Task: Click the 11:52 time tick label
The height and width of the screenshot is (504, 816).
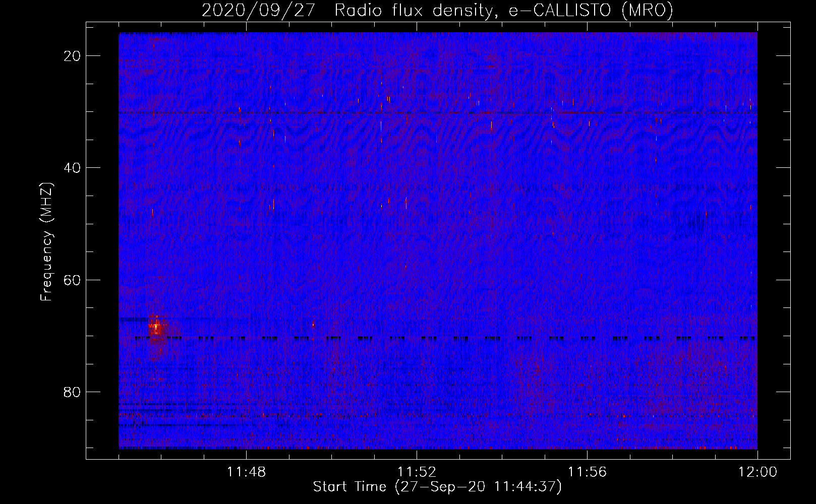Action: (417, 472)
